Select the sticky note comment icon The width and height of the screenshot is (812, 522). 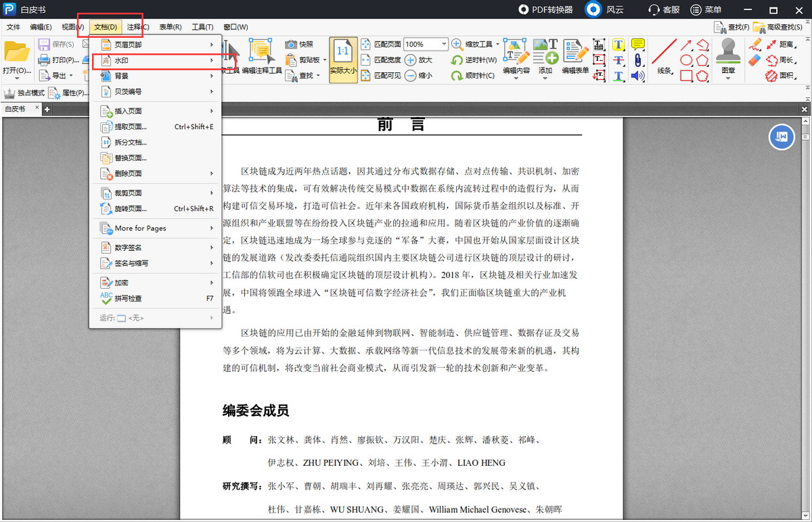pyautogui.click(x=637, y=45)
